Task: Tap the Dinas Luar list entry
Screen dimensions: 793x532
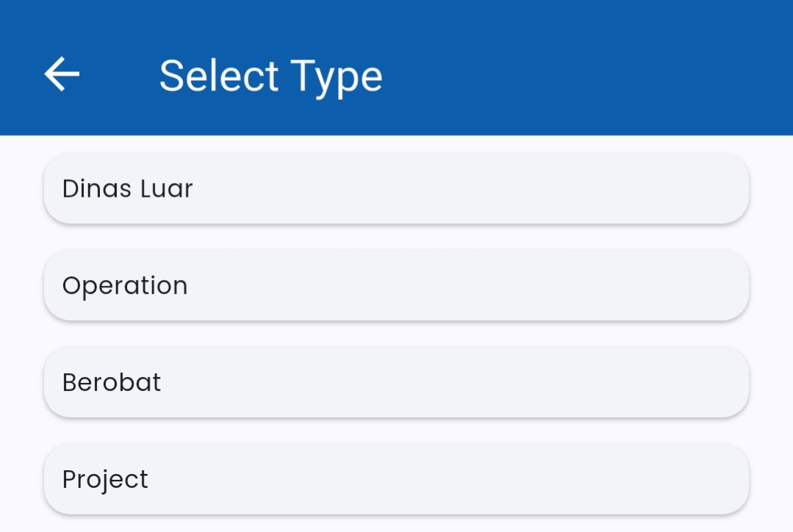Action: [x=396, y=188]
